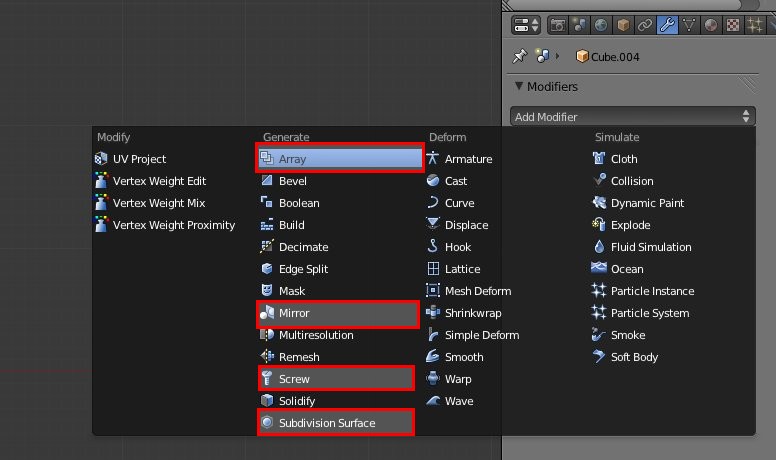Open the World properties globe tab
The width and height of the screenshot is (776, 460).
tap(600, 24)
